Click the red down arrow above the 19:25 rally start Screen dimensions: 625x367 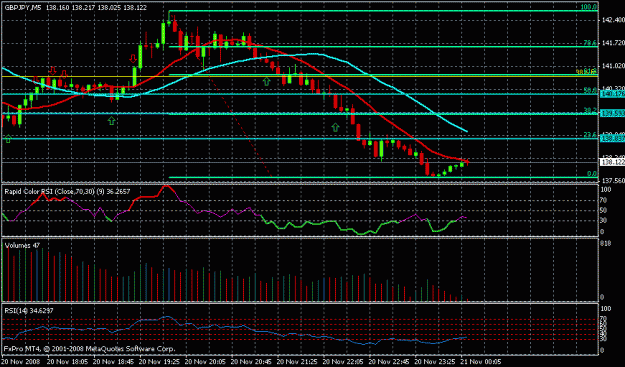(134, 59)
